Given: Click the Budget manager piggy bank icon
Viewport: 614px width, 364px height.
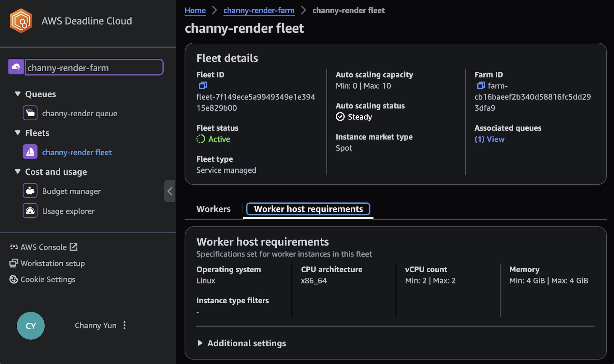Looking at the screenshot, I should pyautogui.click(x=30, y=191).
